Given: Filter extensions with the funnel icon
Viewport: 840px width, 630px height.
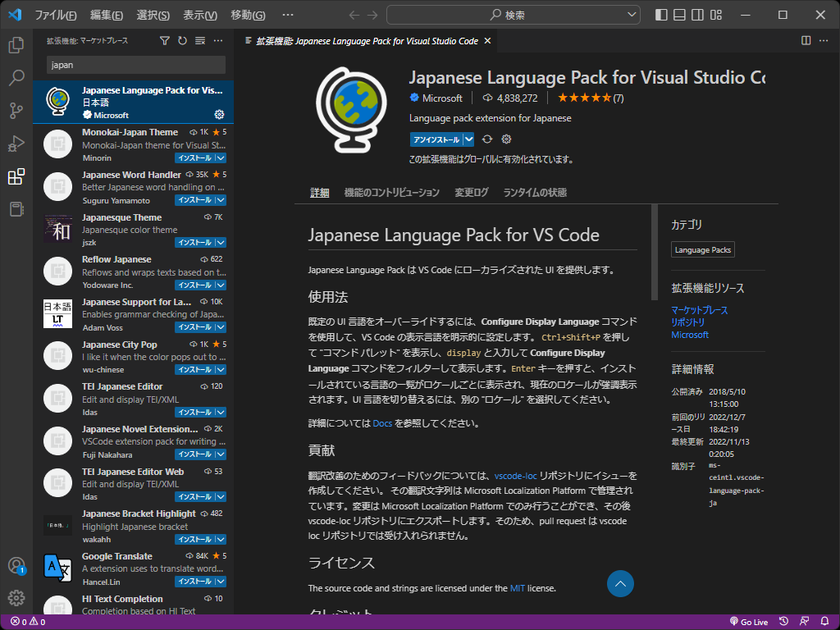Looking at the screenshot, I should [164, 41].
